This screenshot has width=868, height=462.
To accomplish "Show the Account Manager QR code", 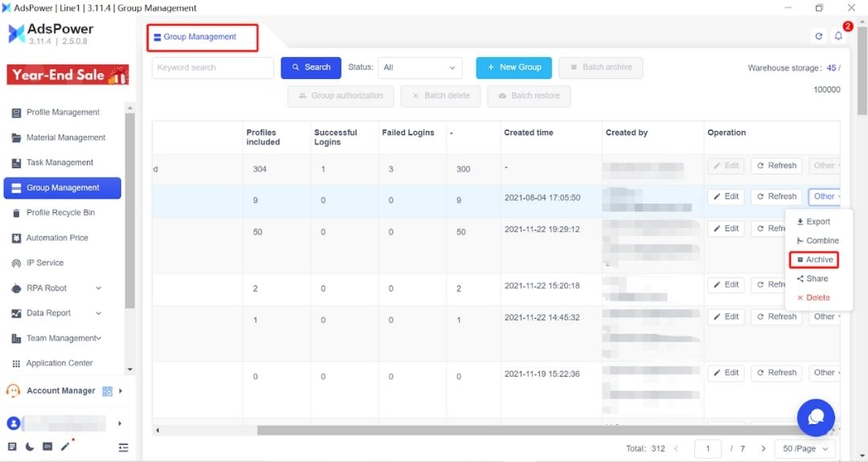I will click(108, 391).
